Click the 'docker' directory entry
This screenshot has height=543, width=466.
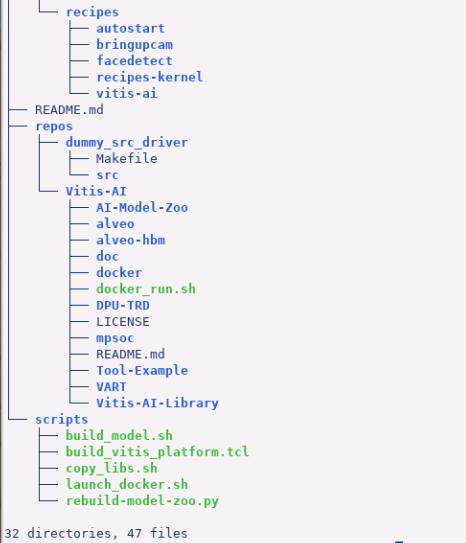119,273
